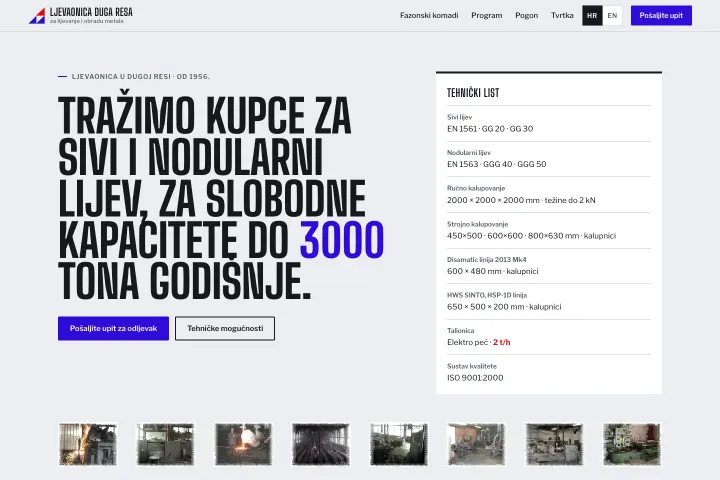Open the Fazonski komadi menu item

[429, 15]
